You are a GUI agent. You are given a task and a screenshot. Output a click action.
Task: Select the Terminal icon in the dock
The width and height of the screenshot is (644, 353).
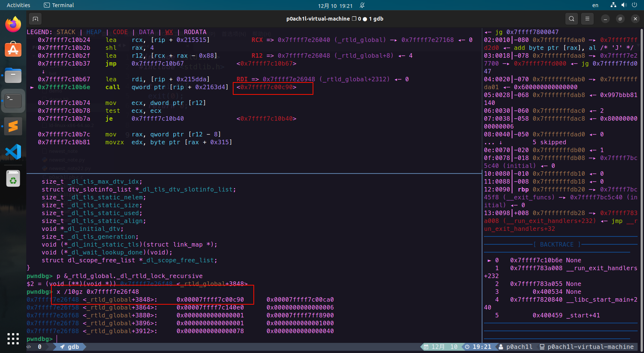click(x=13, y=100)
